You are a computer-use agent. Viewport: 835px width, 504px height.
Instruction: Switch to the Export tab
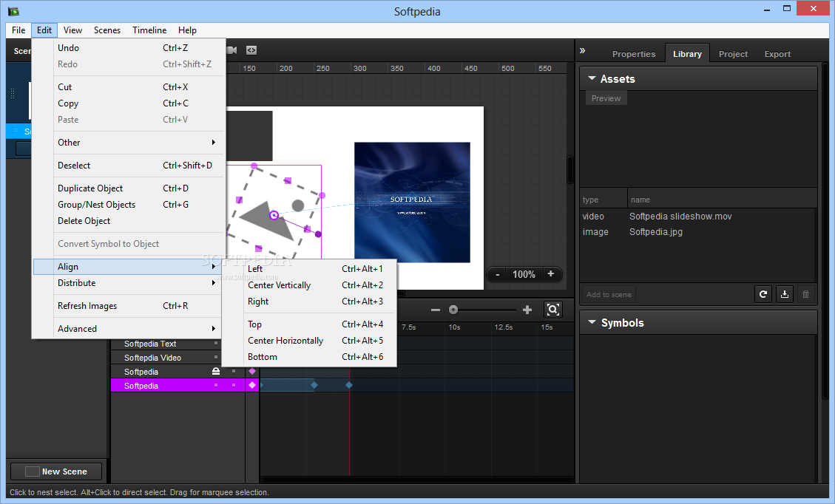point(777,54)
